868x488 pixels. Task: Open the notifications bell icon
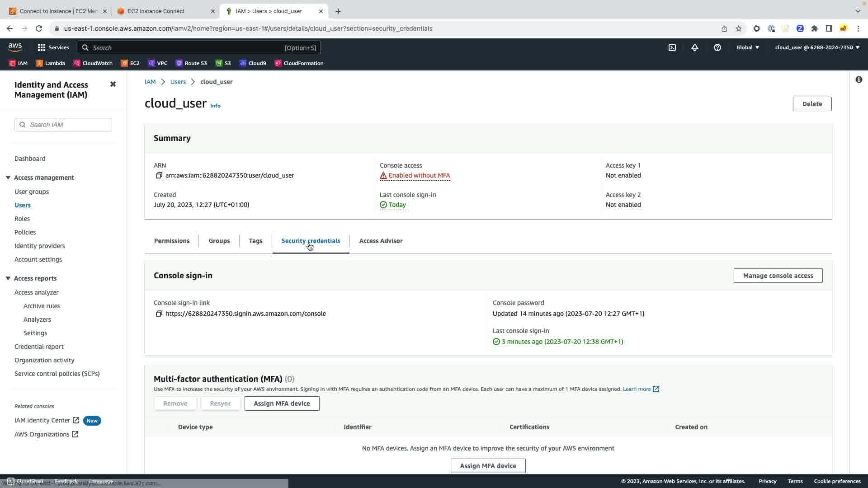694,47
